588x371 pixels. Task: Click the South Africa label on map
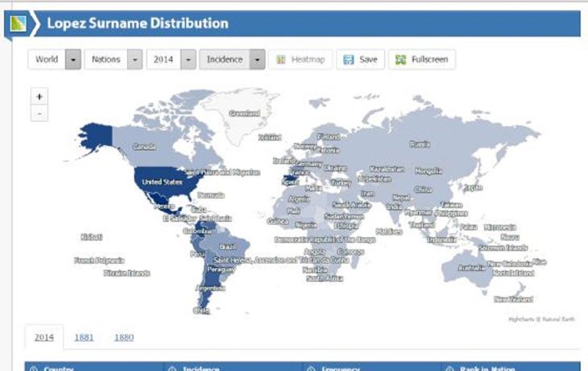click(x=325, y=278)
